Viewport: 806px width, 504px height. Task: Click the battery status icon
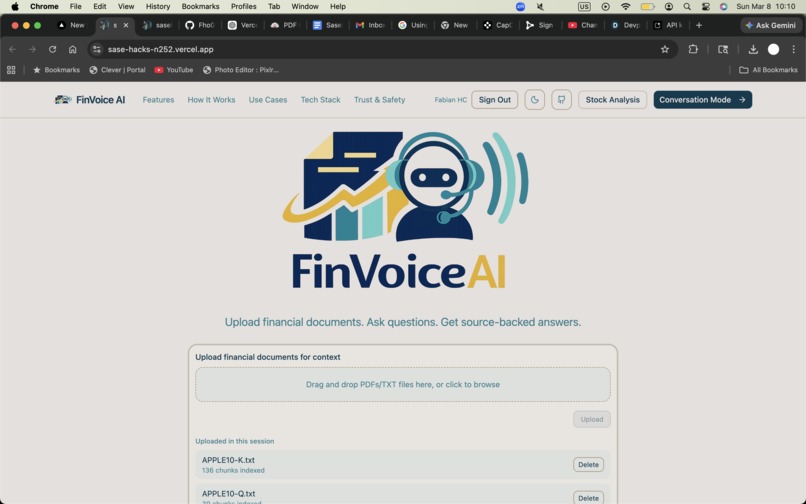pyautogui.click(x=647, y=7)
